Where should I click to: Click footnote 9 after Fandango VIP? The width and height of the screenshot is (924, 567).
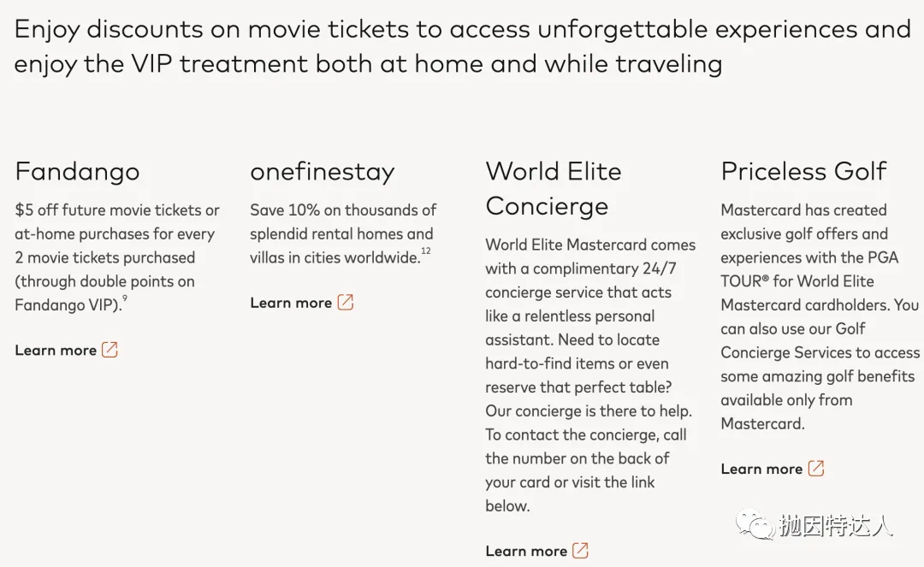(125, 299)
